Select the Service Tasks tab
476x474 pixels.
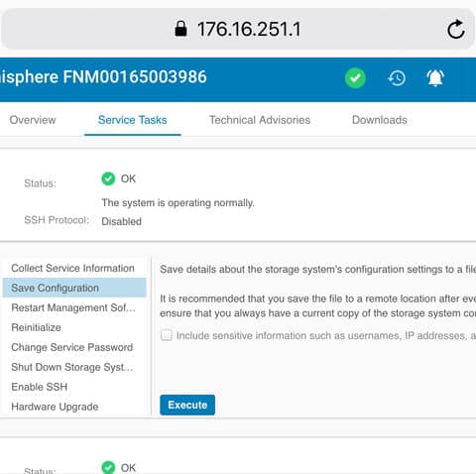[133, 120]
